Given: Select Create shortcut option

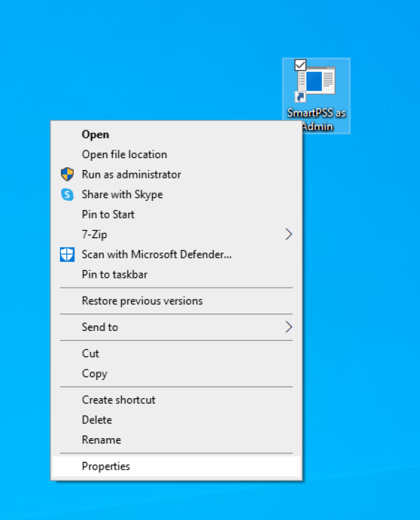Looking at the screenshot, I should coord(118,400).
